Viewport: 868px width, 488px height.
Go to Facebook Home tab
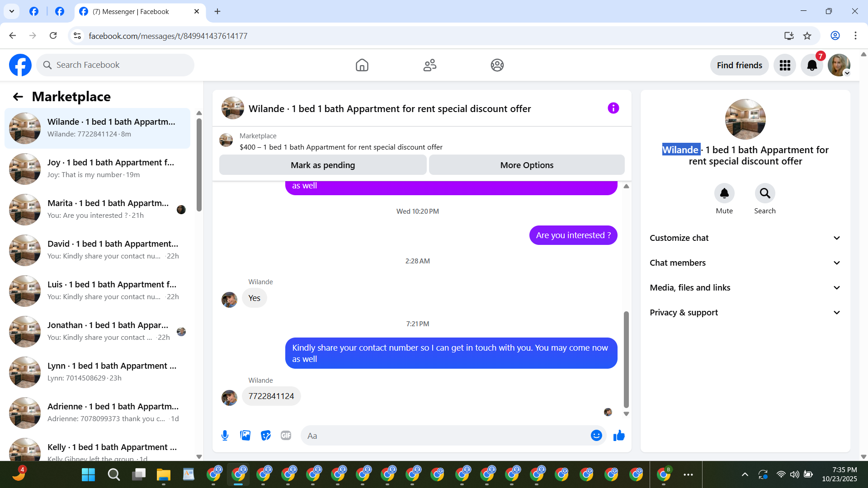coord(362,66)
